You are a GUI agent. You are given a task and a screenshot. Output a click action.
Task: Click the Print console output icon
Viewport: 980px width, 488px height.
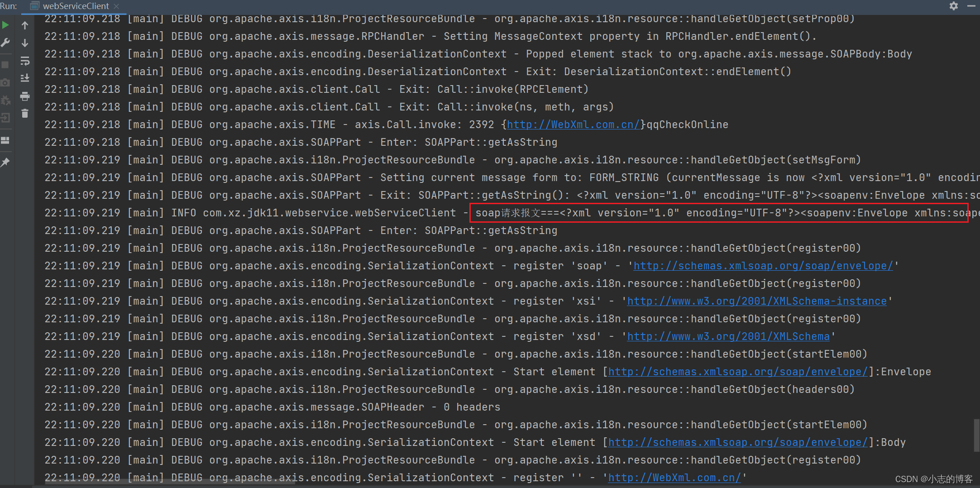click(25, 96)
